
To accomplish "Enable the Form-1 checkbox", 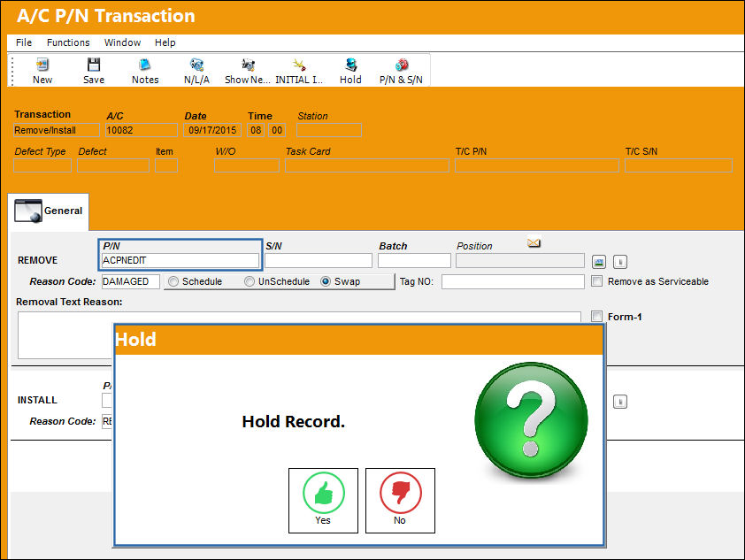I will click(596, 317).
